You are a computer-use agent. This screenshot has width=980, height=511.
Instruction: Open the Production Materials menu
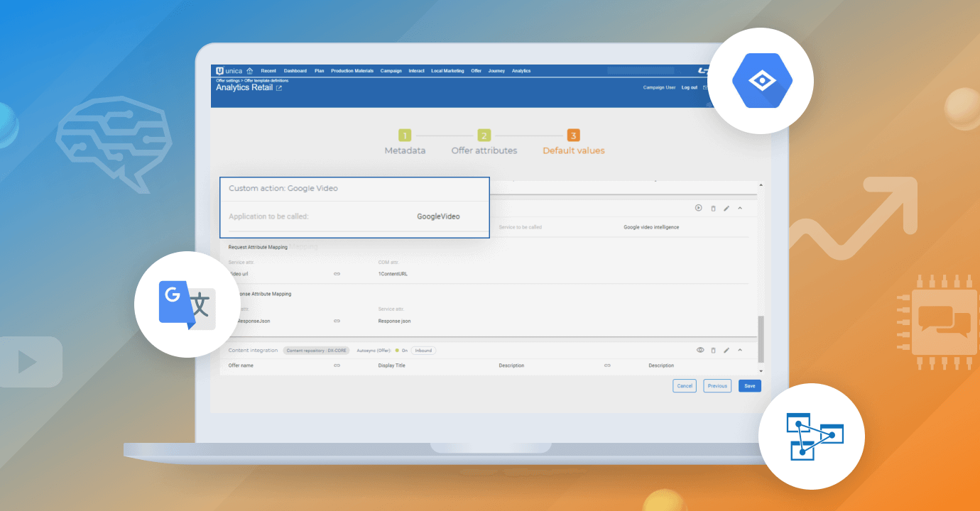point(352,71)
